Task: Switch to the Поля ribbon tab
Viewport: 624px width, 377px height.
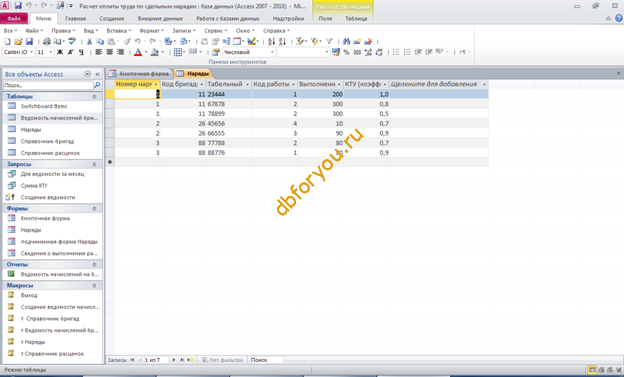Action: point(325,18)
